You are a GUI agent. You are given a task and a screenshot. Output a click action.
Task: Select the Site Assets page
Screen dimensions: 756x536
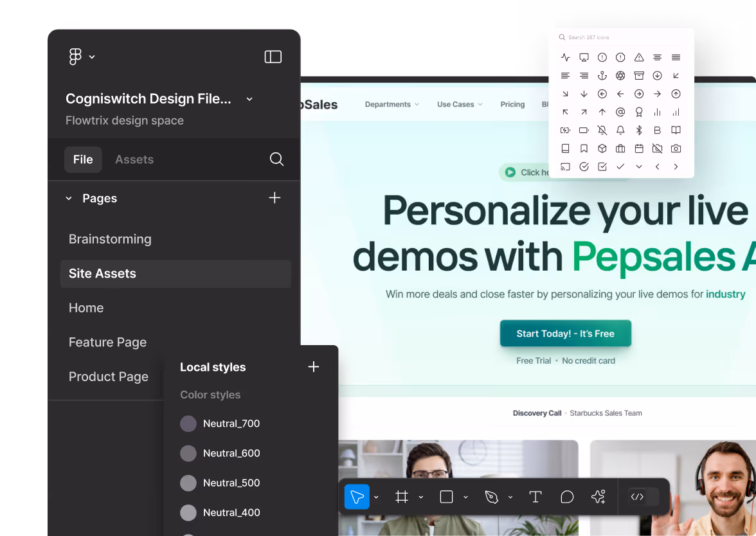click(x=176, y=274)
